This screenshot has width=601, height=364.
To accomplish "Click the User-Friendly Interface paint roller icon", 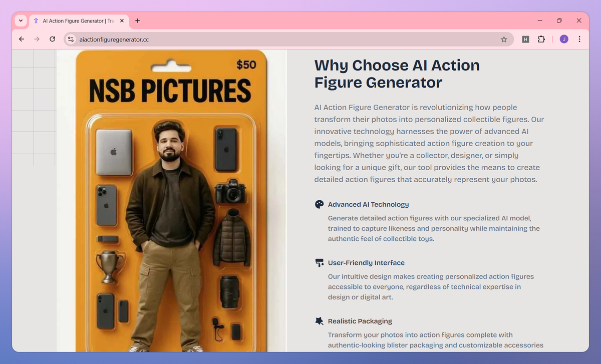I will [319, 262].
